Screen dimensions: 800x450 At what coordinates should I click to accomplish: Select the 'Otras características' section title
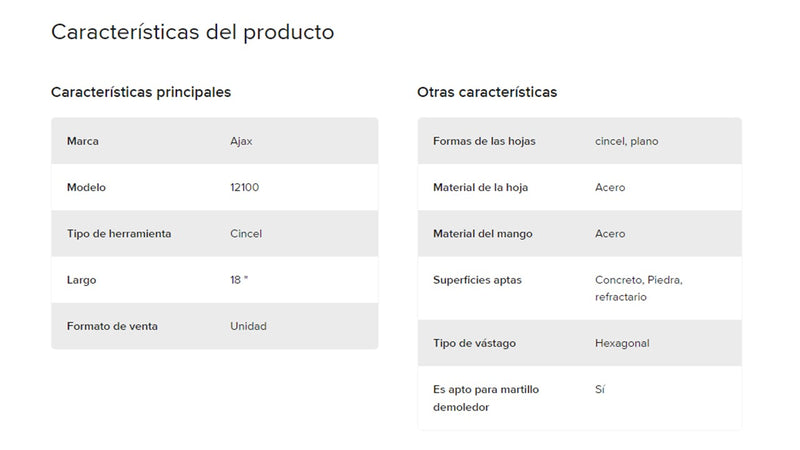[x=487, y=92]
